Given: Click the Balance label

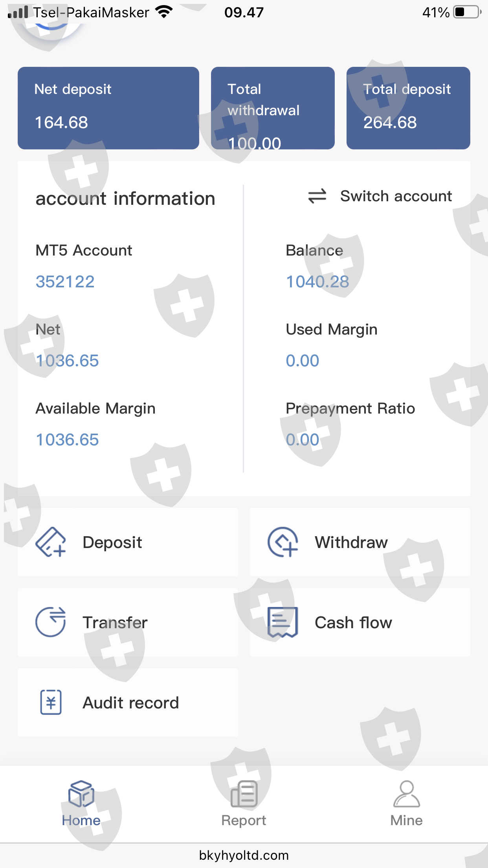Looking at the screenshot, I should click(314, 250).
